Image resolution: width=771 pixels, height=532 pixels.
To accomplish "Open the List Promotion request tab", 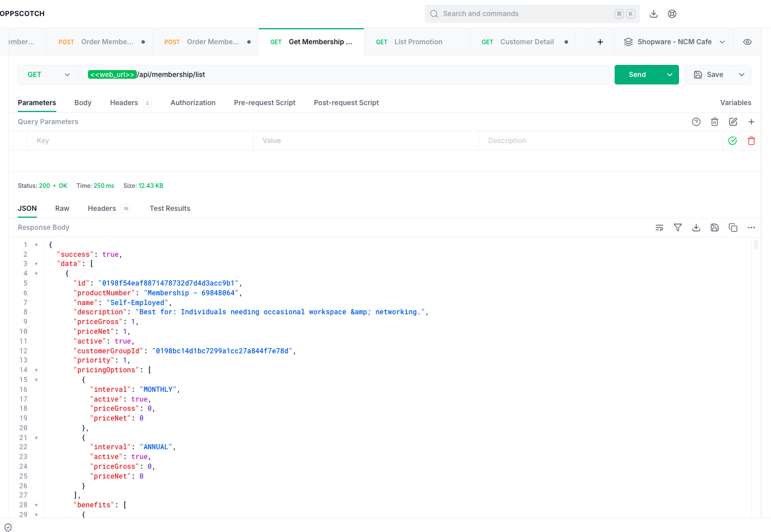I will click(x=417, y=42).
